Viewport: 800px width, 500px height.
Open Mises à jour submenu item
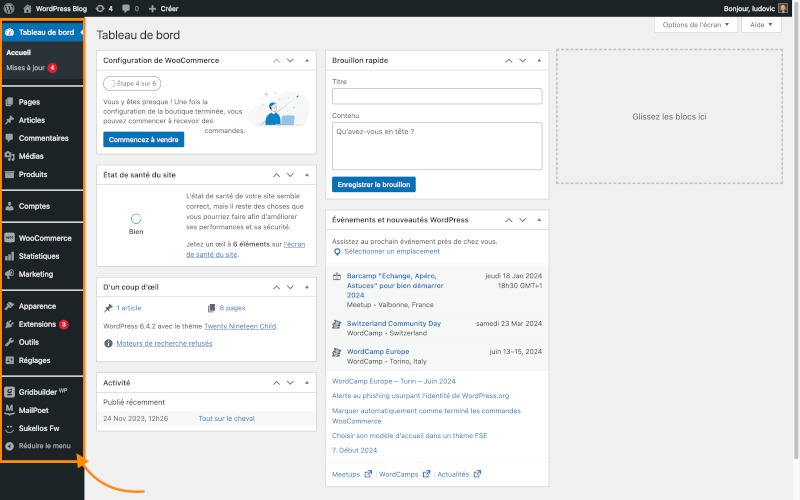26,68
